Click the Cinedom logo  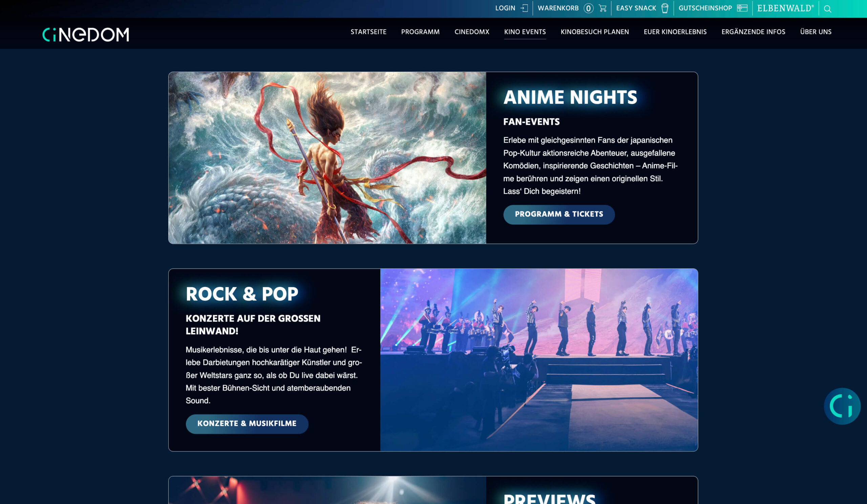86,35
